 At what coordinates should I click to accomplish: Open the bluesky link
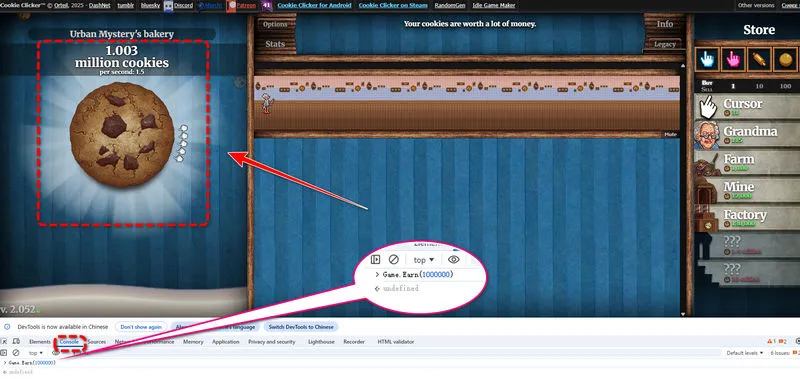coord(150,6)
